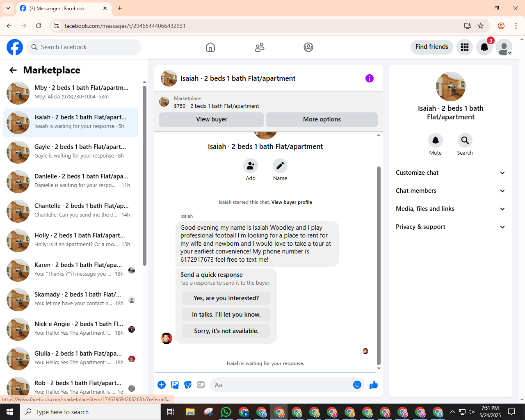This screenshot has height=420, width=525.
Task: Show hidden system tray icons
Action: (x=452, y=412)
